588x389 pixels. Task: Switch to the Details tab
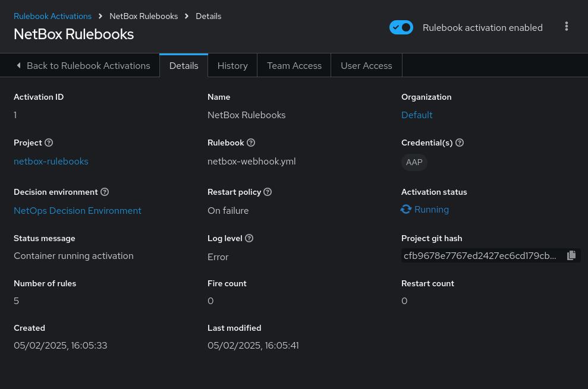tap(184, 65)
